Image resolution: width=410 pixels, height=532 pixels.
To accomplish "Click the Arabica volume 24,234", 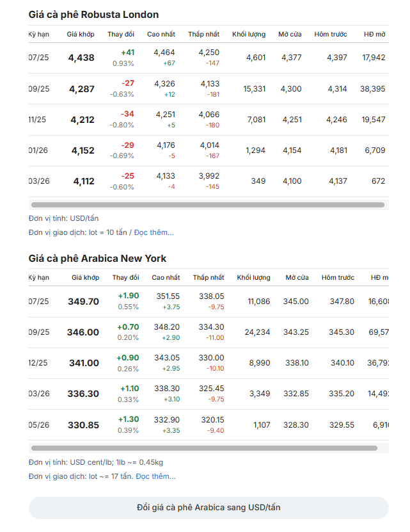I will [257, 332].
